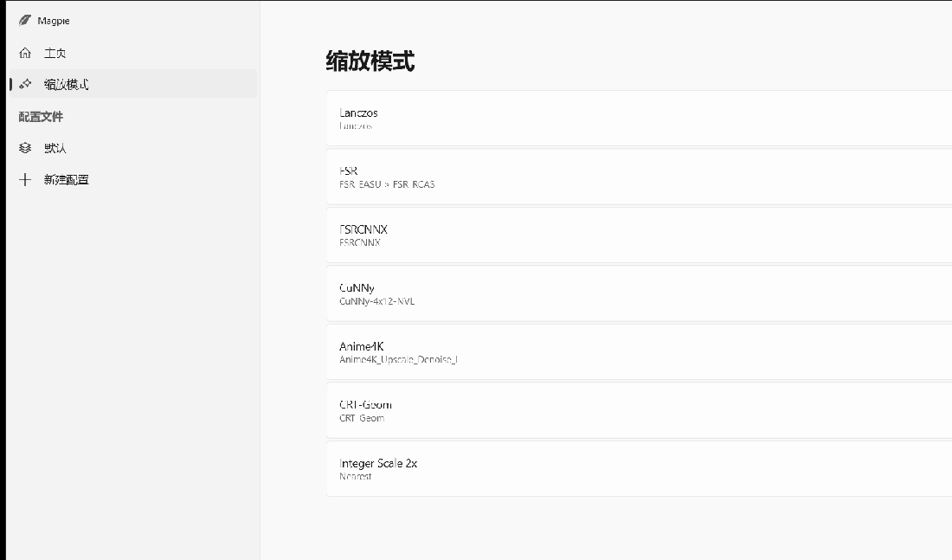Expand the Lanczos scaling mode card
This screenshot has height=560, width=952.
pyautogui.click(x=639, y=119)
